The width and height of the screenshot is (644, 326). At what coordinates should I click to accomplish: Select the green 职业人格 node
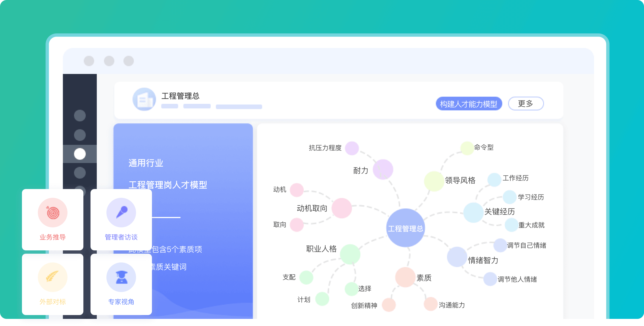click(x=350, y=254)
